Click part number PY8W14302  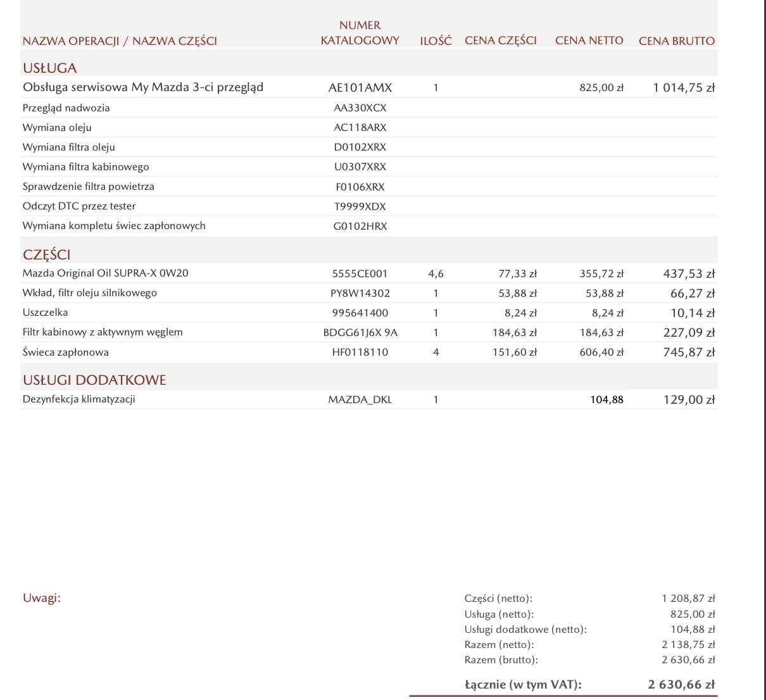click(360, 293)
